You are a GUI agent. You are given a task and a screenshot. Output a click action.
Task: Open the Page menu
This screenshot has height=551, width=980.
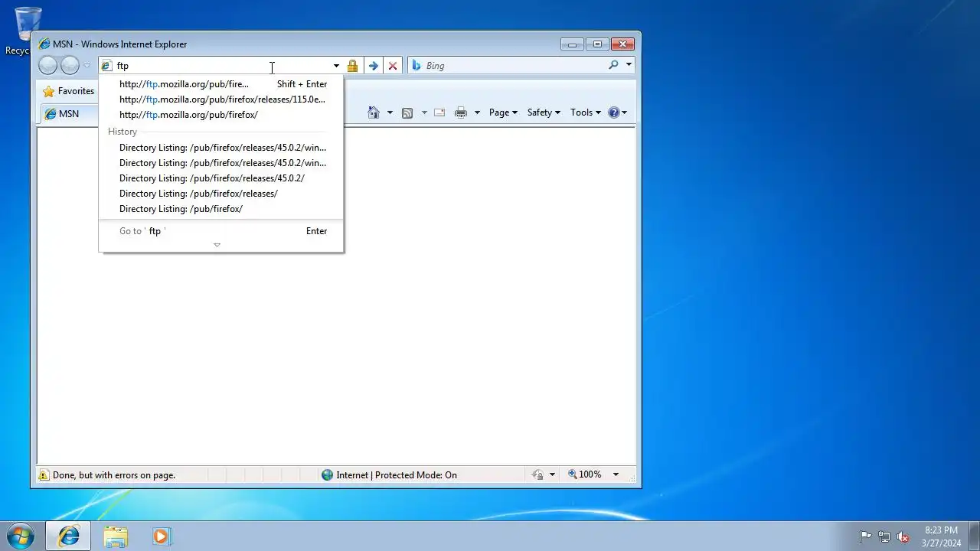click(503, 112)
